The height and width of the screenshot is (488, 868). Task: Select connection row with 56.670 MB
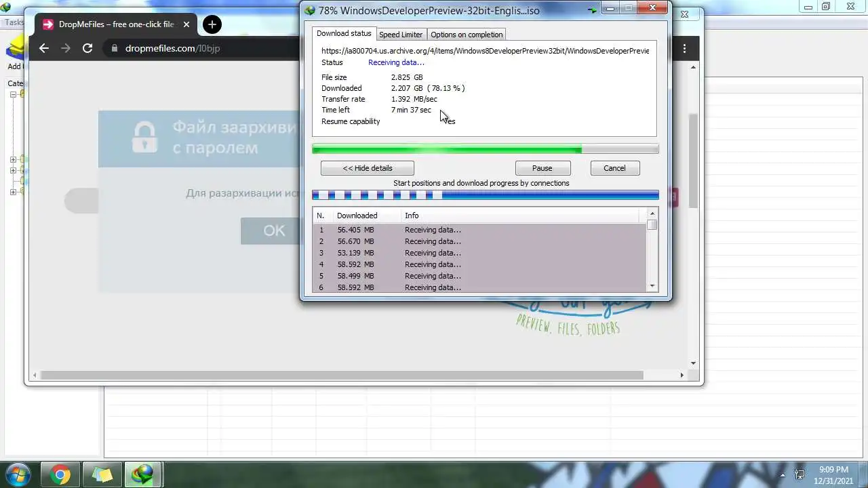(479, 241)
